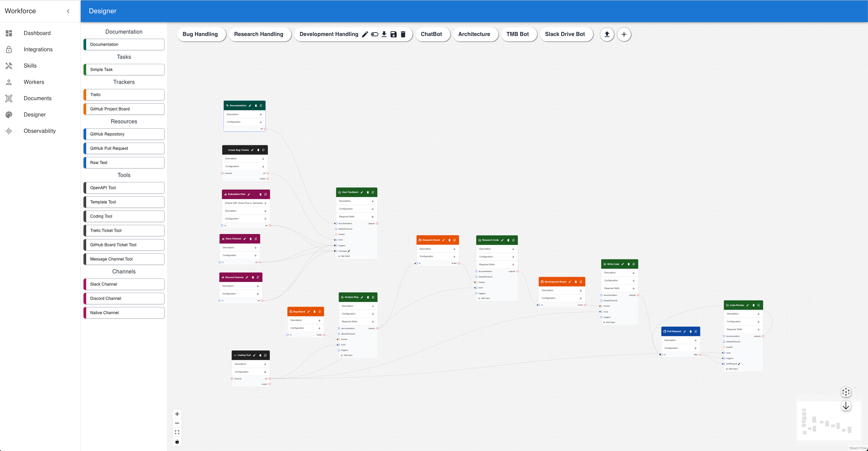Collapse the Workforce sidebar

coord(68,11)
